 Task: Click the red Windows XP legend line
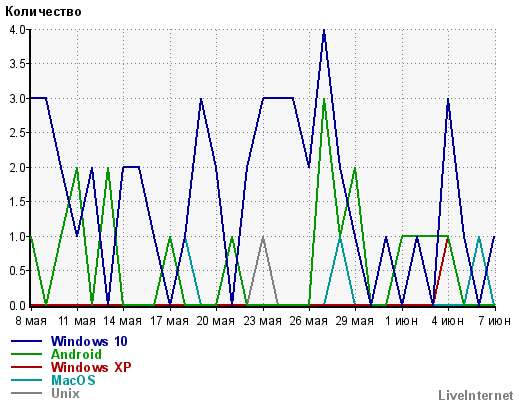pos(27,367)
